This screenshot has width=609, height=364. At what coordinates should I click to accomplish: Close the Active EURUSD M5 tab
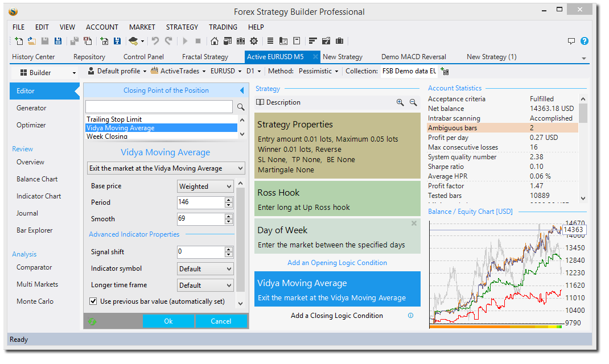coord(315,57)
